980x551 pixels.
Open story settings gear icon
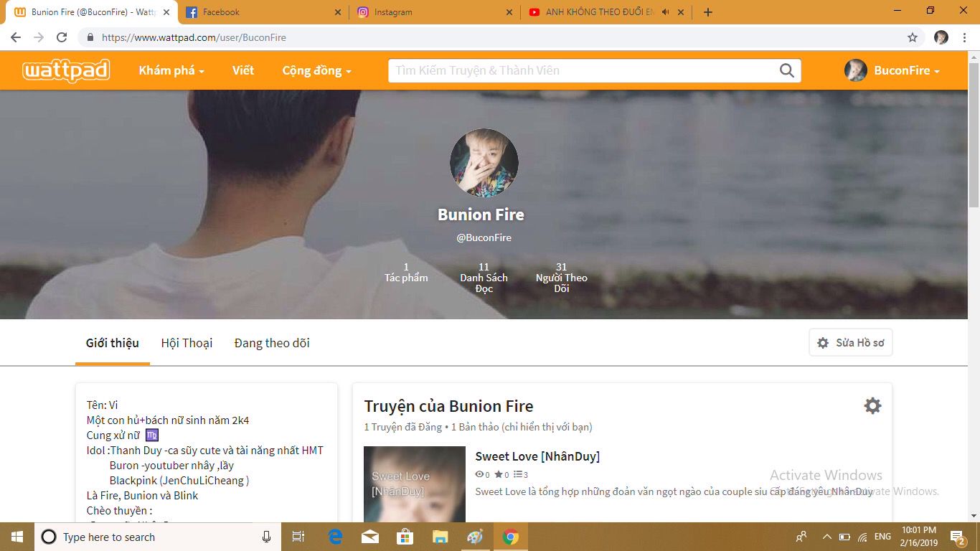coord(872,406)
